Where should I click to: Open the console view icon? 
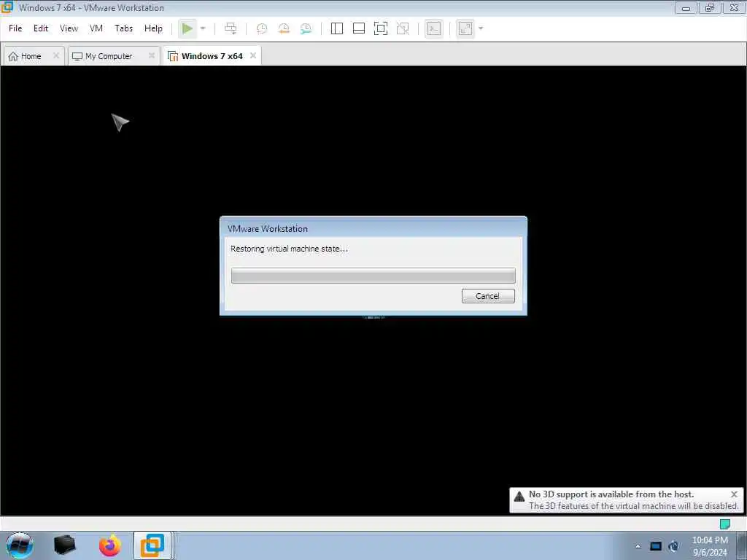tap(433, 28)
